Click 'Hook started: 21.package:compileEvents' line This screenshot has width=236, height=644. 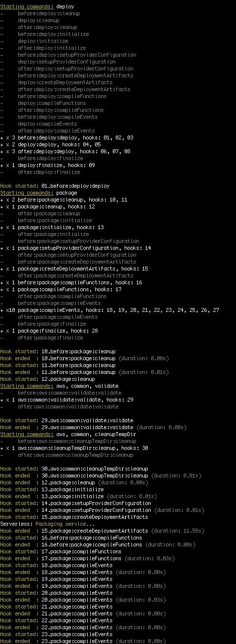coord(56,607)
